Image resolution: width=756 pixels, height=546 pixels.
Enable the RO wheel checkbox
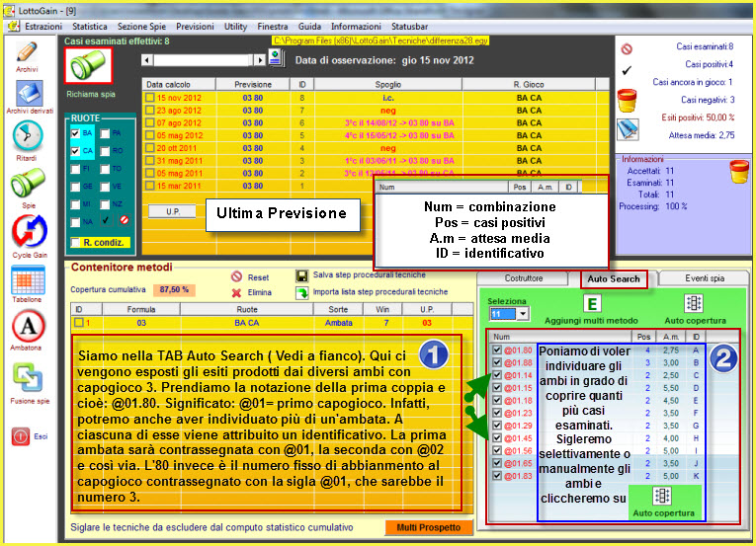pos(105,151)
